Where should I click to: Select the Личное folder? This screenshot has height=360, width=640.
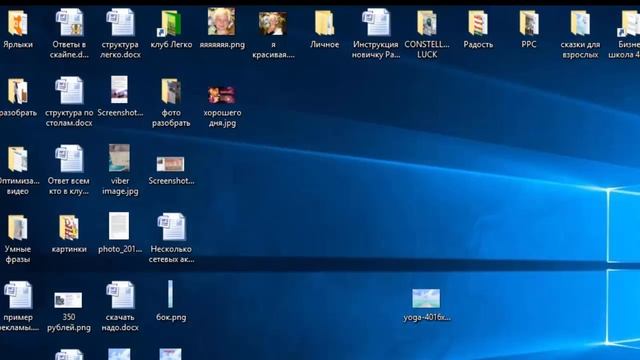pos(324,23)
